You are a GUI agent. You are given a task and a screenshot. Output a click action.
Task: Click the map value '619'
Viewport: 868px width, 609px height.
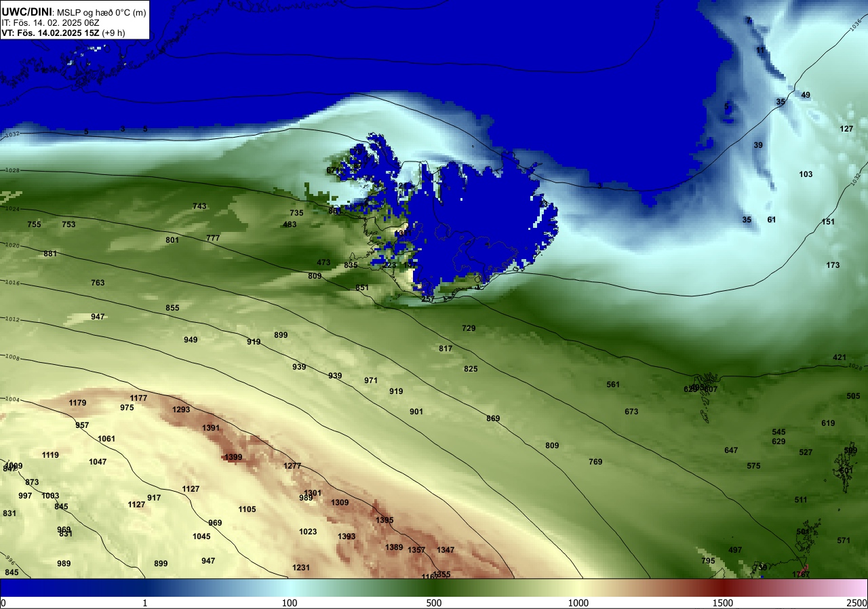828,423
